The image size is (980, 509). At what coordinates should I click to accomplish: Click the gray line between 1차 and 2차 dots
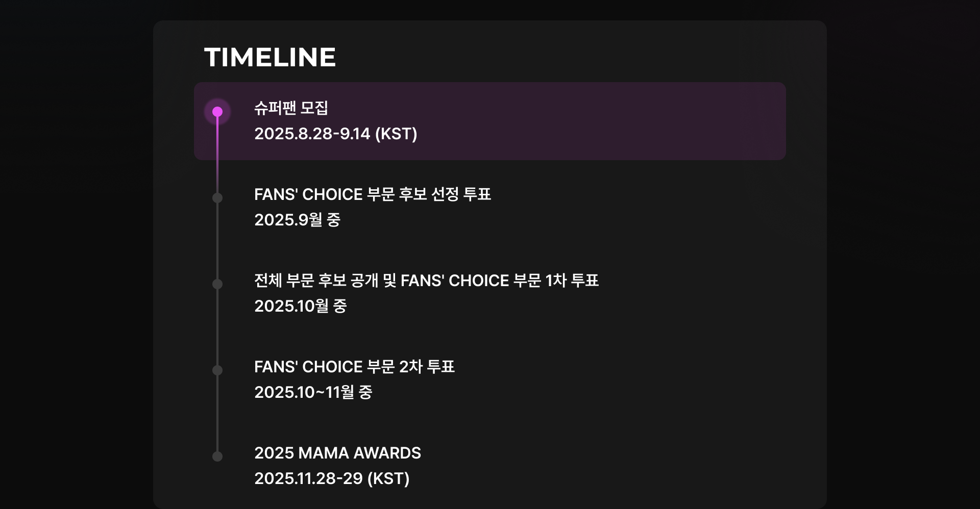point(217,327)
